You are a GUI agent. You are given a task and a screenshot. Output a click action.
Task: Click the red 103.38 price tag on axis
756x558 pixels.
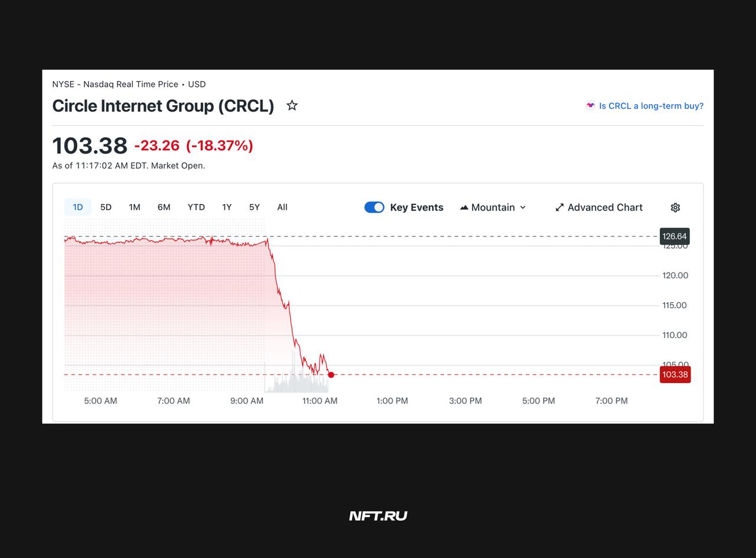pyautogui.click(x=675, y=375)
